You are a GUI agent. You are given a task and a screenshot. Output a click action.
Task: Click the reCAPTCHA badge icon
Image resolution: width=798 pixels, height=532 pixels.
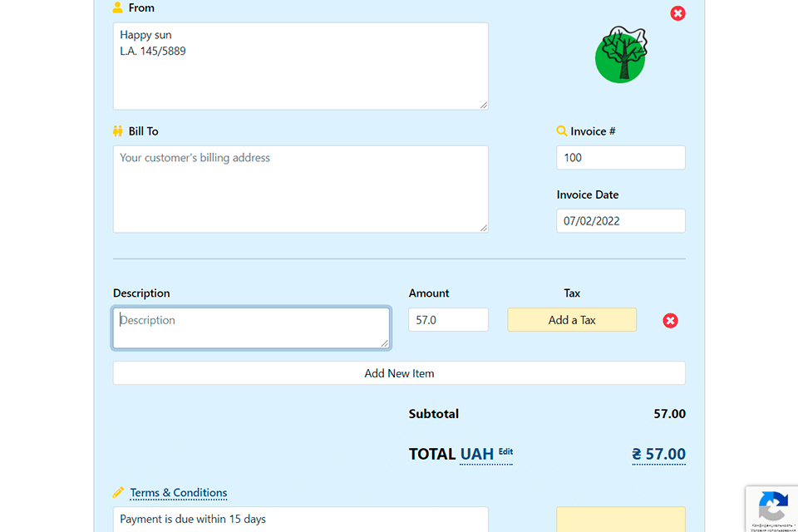click(773, 506)
